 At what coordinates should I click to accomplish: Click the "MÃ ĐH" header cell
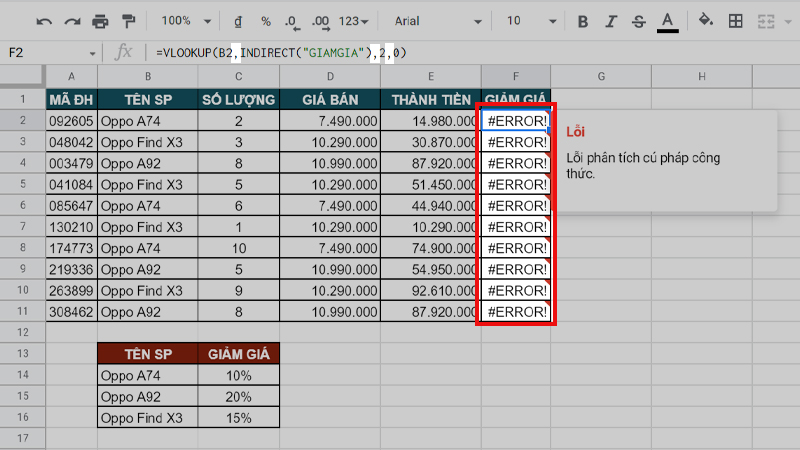[71, 99]
